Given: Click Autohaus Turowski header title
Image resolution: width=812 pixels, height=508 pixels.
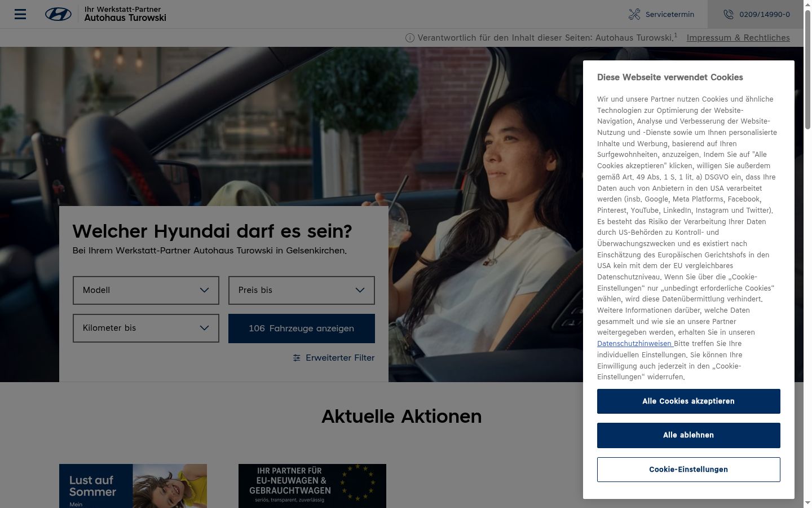Looking at the screenshot, I should [x=125, y=17].
